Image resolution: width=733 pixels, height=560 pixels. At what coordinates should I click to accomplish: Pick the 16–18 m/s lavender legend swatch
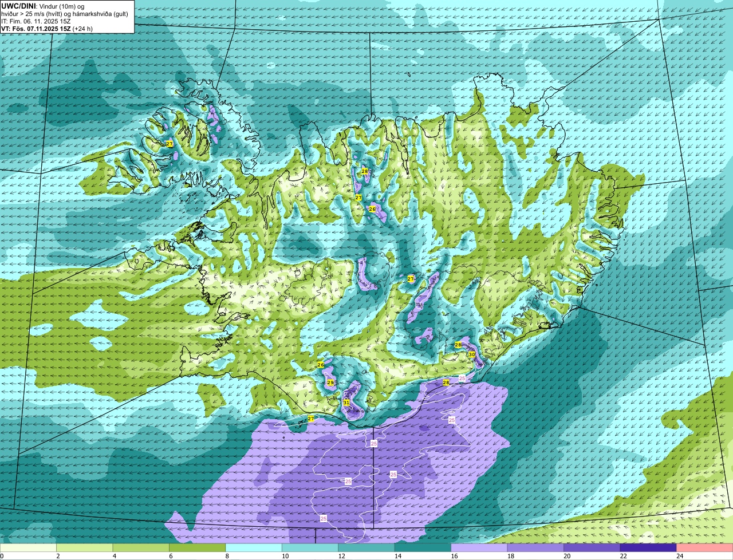[479, 547]
